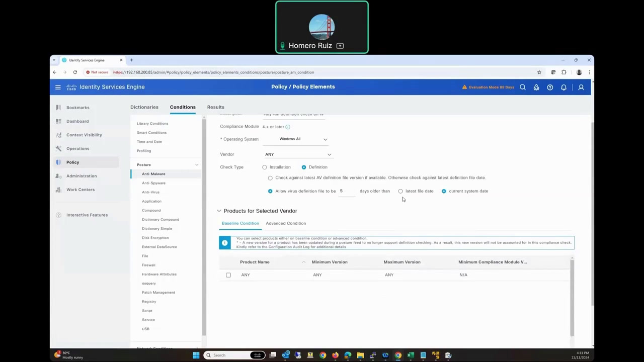Click the product table vertical scrollbar
This screenshot has width=644, height=362.
(x=572, y=297)
